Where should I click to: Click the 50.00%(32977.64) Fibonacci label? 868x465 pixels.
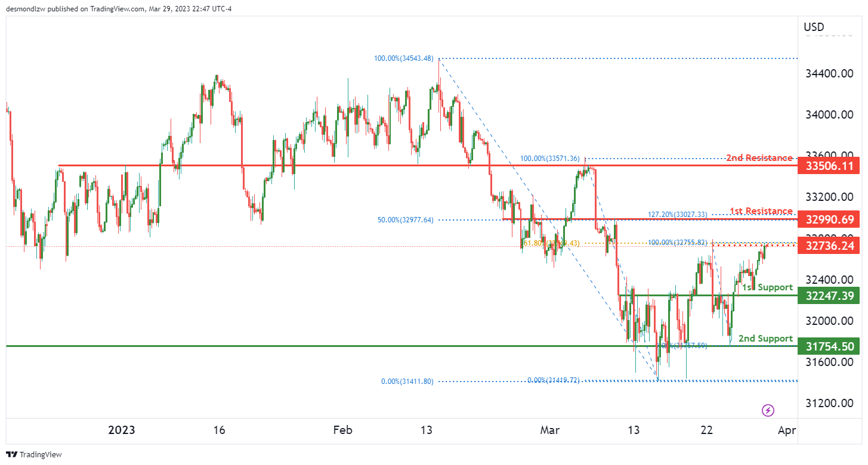pyautogui.click(x=406, y=220)
